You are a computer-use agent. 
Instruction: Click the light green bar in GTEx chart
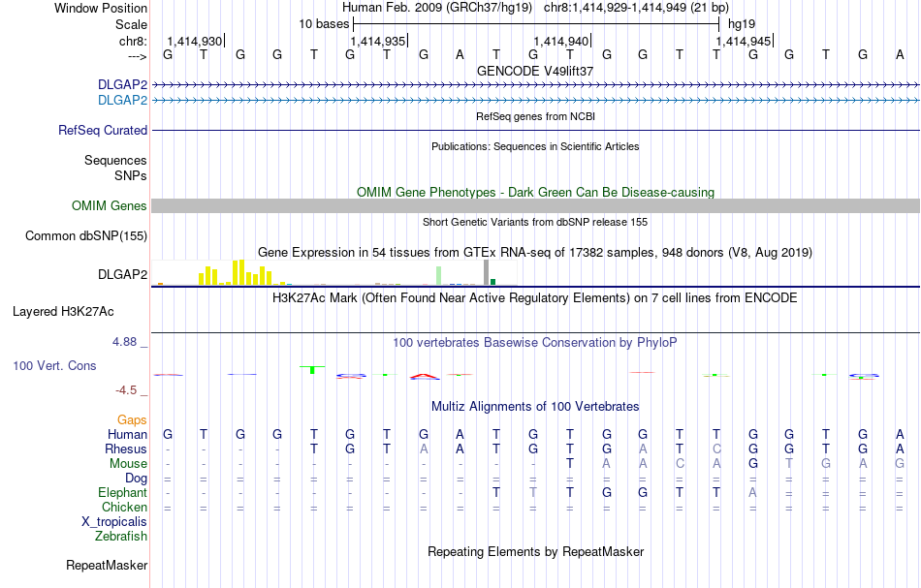pyautogui.click(x=438, y=275)
